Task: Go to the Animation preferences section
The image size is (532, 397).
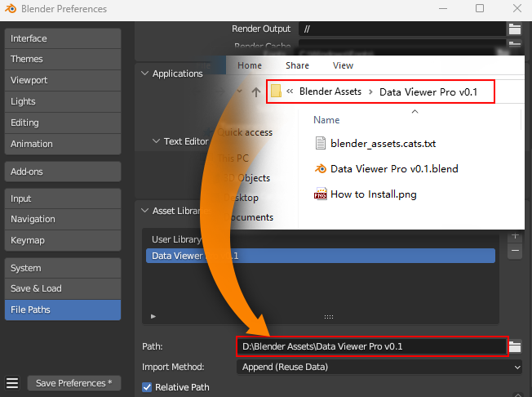Action: click(x=63, y=144)
